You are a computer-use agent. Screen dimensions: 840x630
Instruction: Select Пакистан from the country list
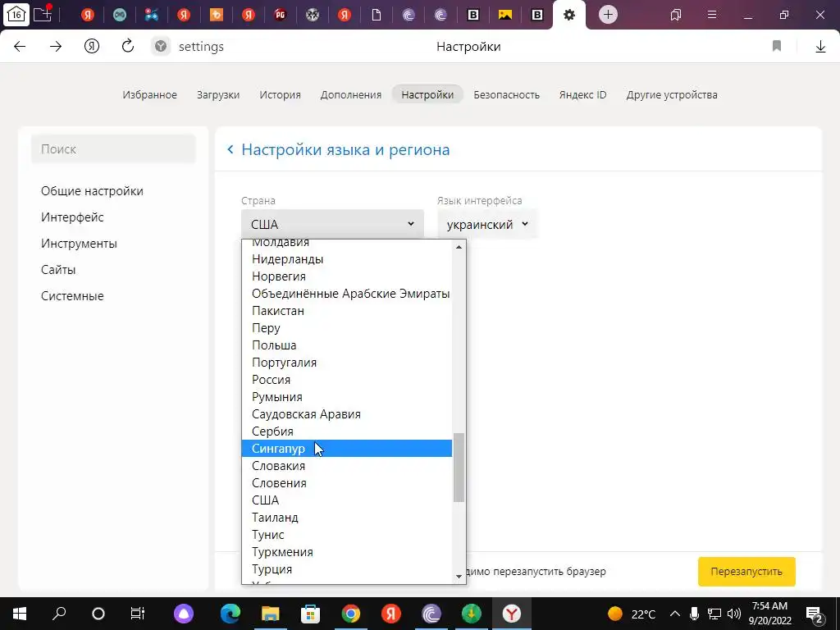(x=347, y=311)
